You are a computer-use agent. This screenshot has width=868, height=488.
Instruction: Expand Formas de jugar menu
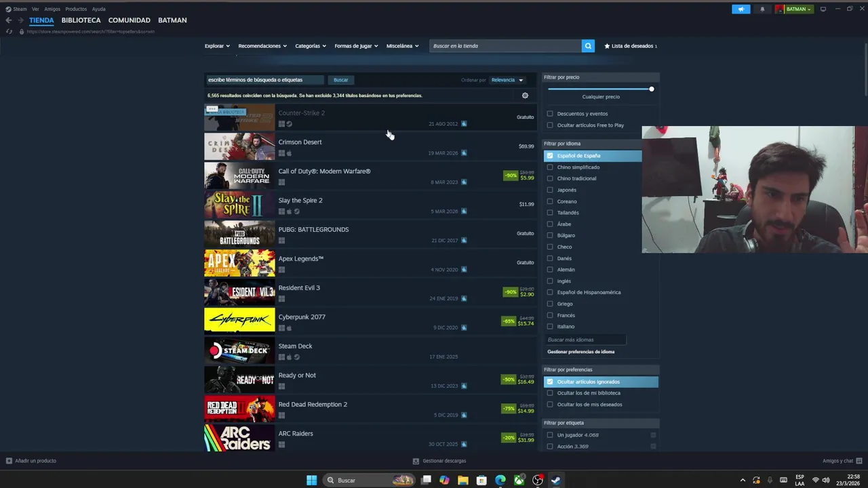pos(356,46)
